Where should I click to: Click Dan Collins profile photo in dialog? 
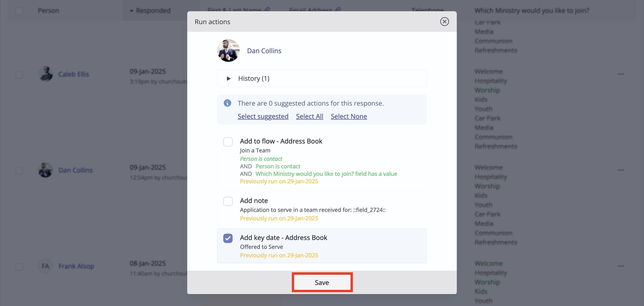tap(228, 51)
